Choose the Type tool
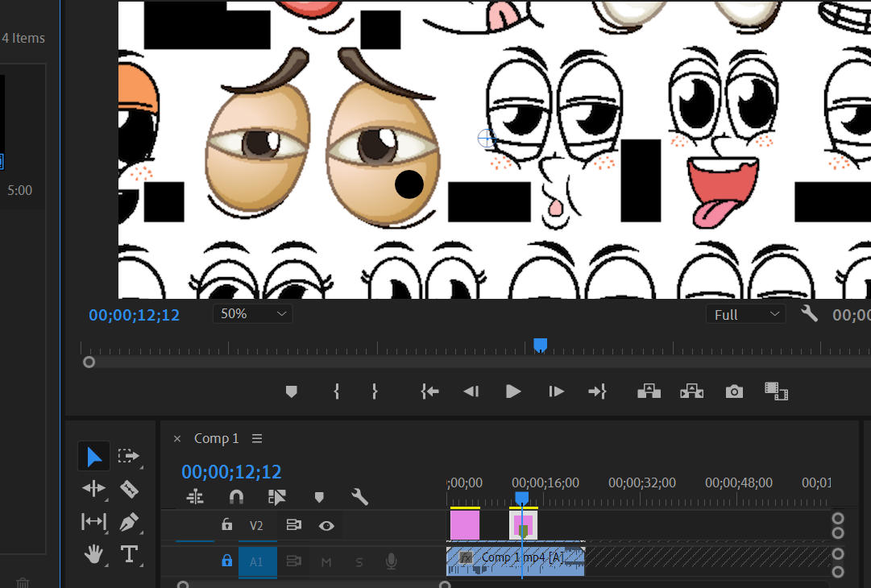This screenshot has width=871, height=588. pos(129,554)
